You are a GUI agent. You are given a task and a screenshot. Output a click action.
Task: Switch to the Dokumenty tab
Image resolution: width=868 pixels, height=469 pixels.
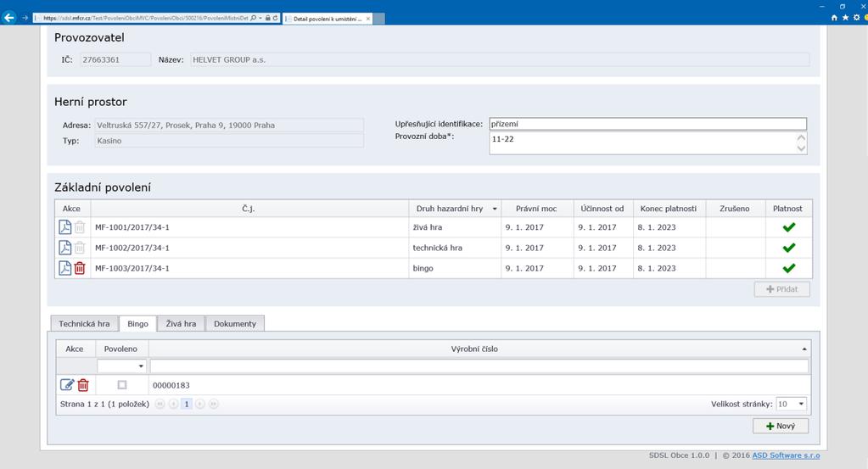pyautogui.click(x=235, y=323)
